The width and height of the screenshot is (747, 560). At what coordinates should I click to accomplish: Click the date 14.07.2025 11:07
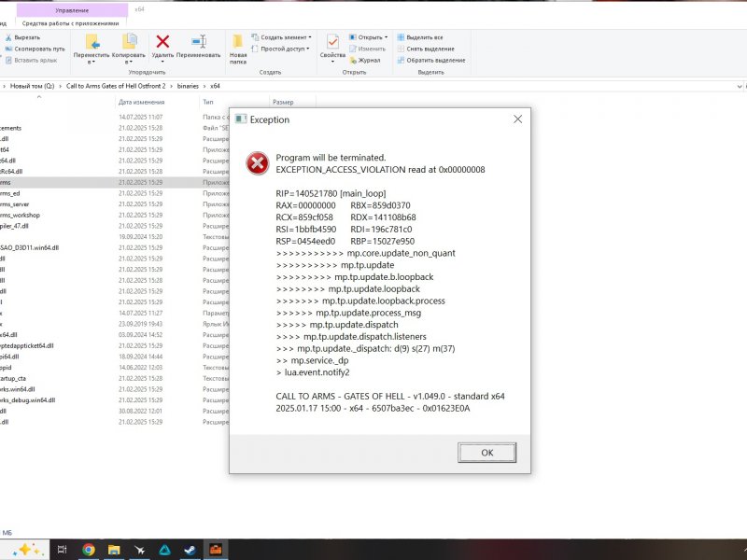click(x=141, y=117)
